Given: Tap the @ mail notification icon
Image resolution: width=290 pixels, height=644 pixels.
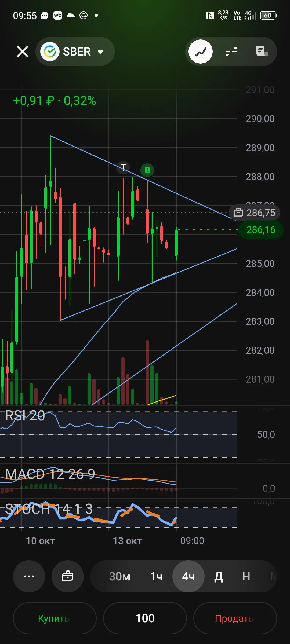Looking at the screenshot, I should (x=84, y=15).
